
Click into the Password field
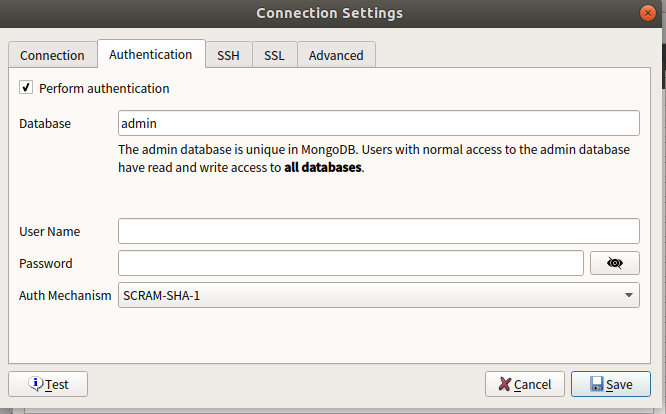point(350,263)
